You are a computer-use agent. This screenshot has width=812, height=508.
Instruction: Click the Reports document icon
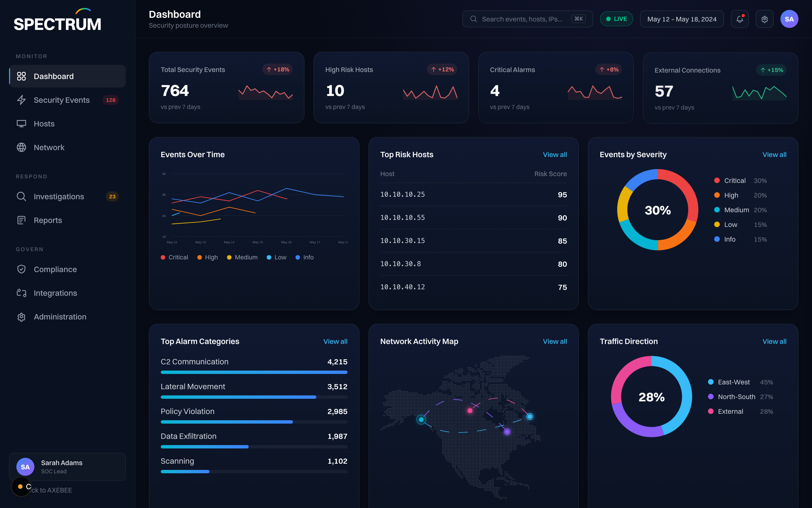(21, 220)
